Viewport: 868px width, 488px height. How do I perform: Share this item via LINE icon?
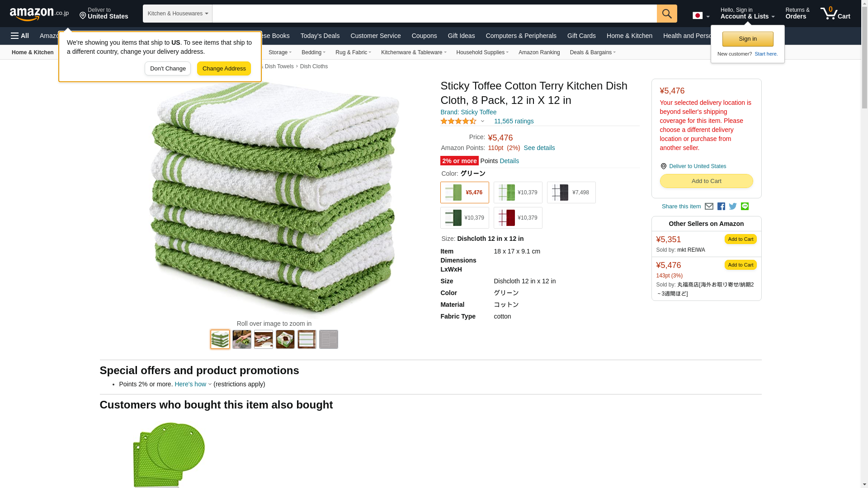[x=745, y=206]
